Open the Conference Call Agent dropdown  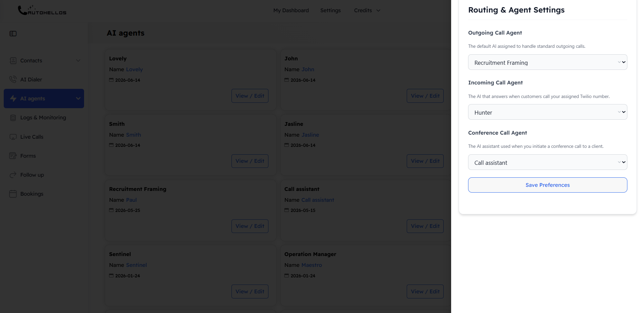click(547, 162)
